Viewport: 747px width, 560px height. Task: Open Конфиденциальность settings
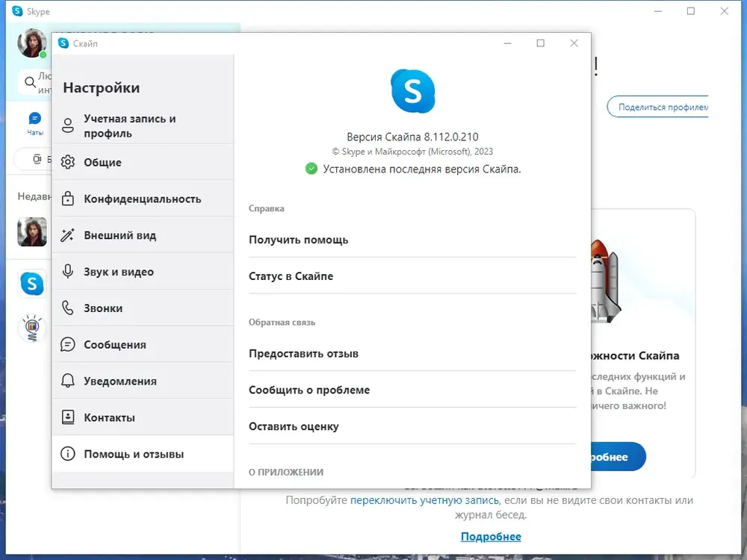click(x=143, y=199)
